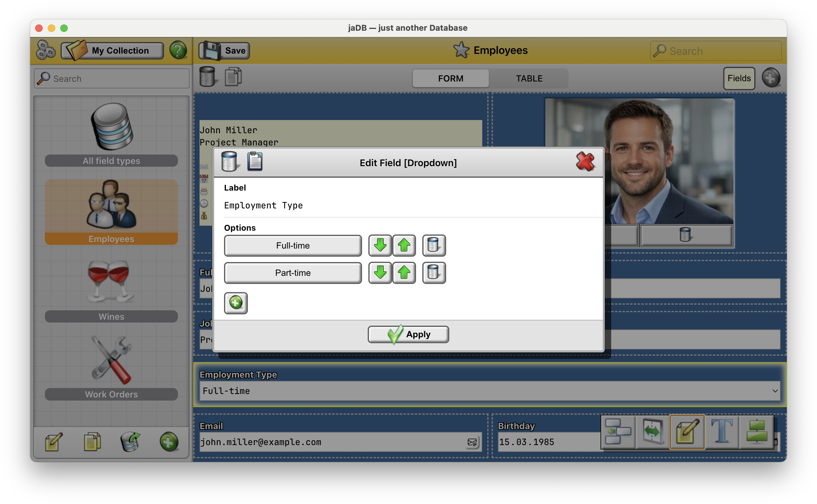
Task: Delete the Full-time option via trash icon
Action: click(x=434, y=245)
